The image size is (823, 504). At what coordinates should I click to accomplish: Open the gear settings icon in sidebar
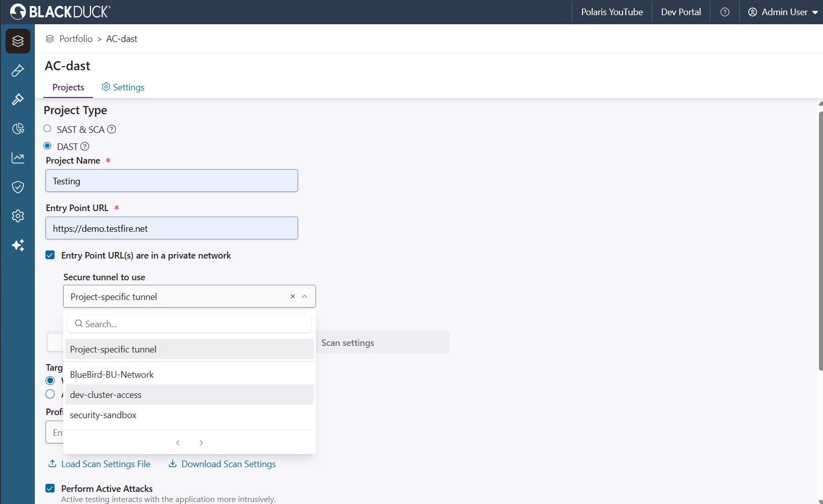pos(18,216)
